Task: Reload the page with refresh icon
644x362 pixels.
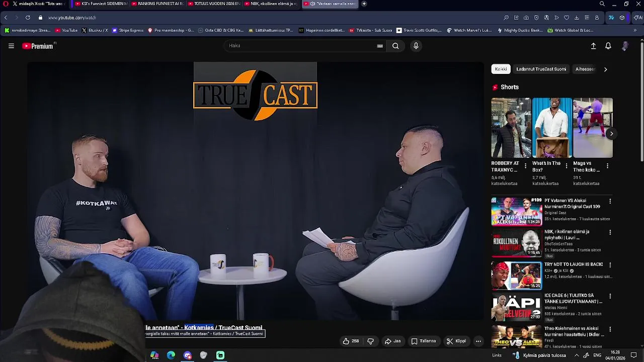Action: pyautogui.click(x=28, y=18)
